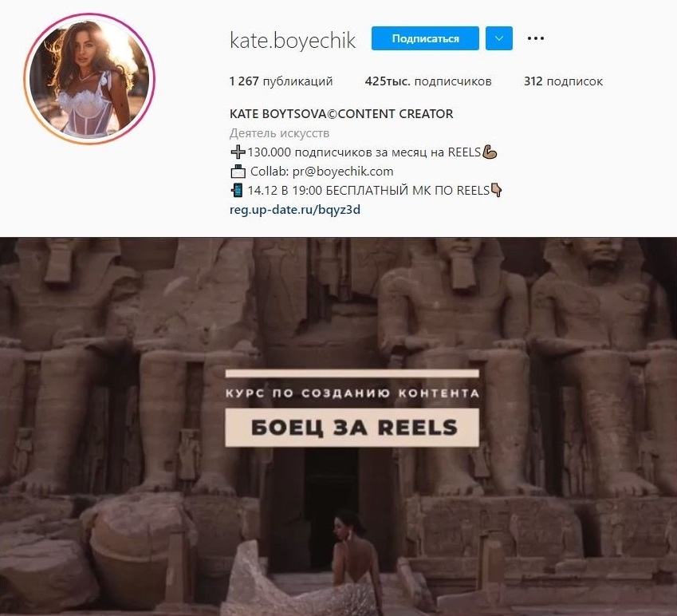This screenshot has height=616, width=677.
Task: Click KATE BOYTSOVA©CONTENT CREATOR name line
Action: pos(341,114)
